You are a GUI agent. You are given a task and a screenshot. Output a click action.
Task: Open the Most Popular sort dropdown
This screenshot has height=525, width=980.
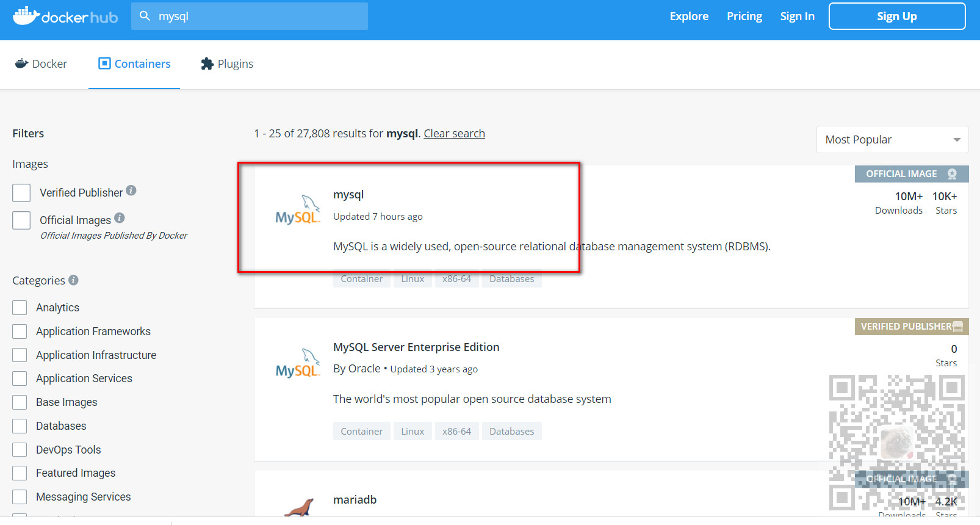click(x=892, y=140)
